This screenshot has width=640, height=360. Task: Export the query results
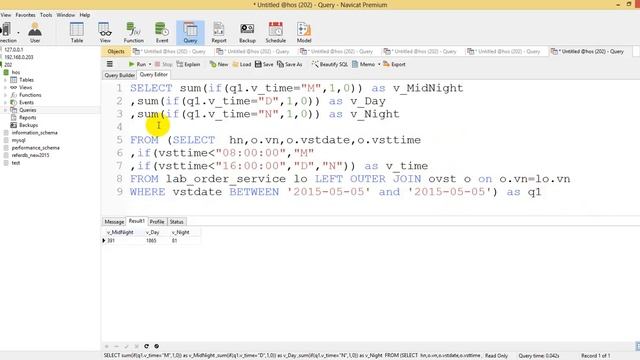click(x=394, y=64)
